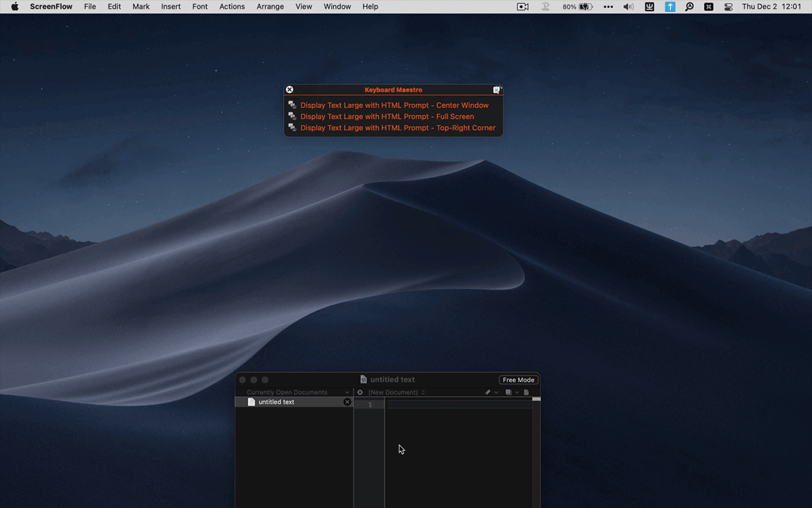Click the Keyboard Maestro palette top-right corner icon
Screen dimensions: 812x508
(x=497, y=90)
